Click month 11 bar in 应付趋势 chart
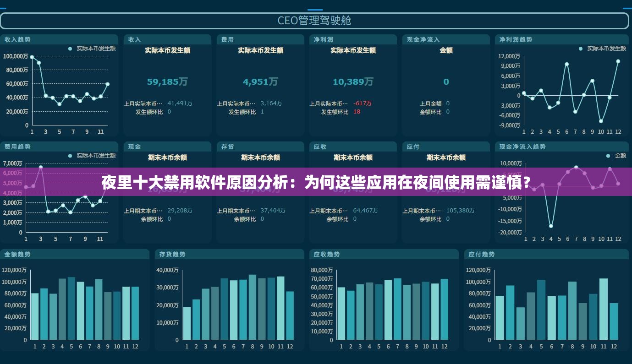Viewport: 632px width, 364px height. (604, 310)
